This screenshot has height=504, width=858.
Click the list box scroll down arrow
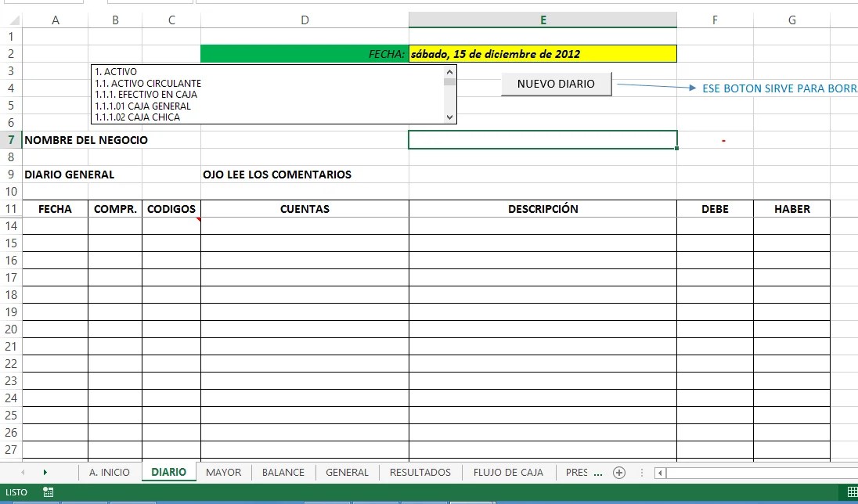[x=450, y=117]
